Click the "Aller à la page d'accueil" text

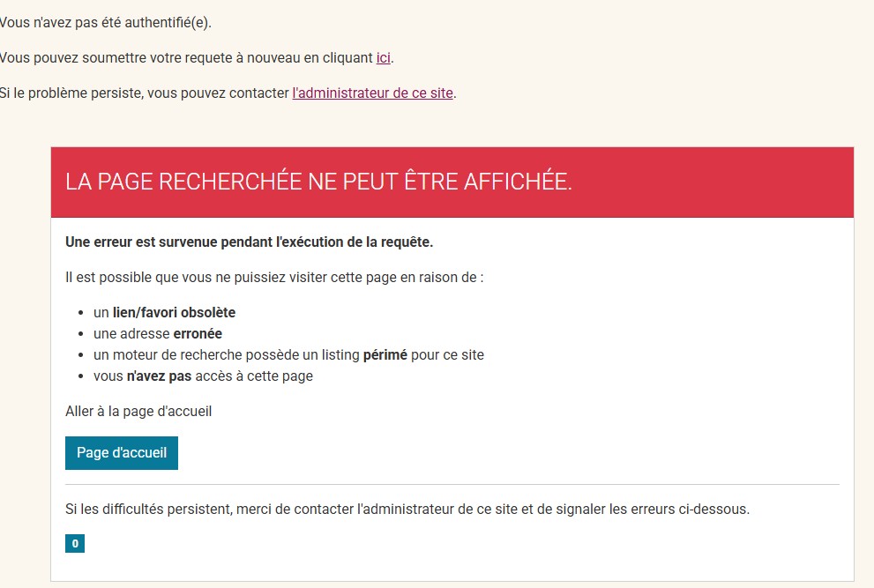coord(138,412)
